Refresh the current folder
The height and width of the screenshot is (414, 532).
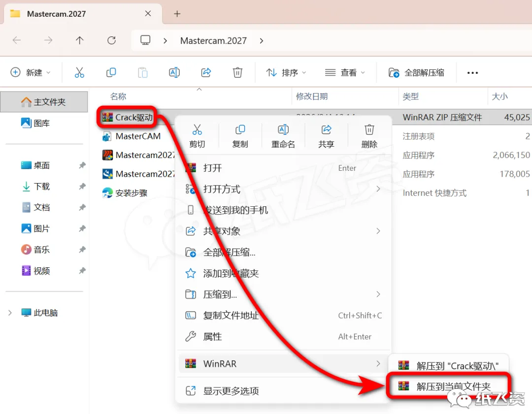(111, 40)
